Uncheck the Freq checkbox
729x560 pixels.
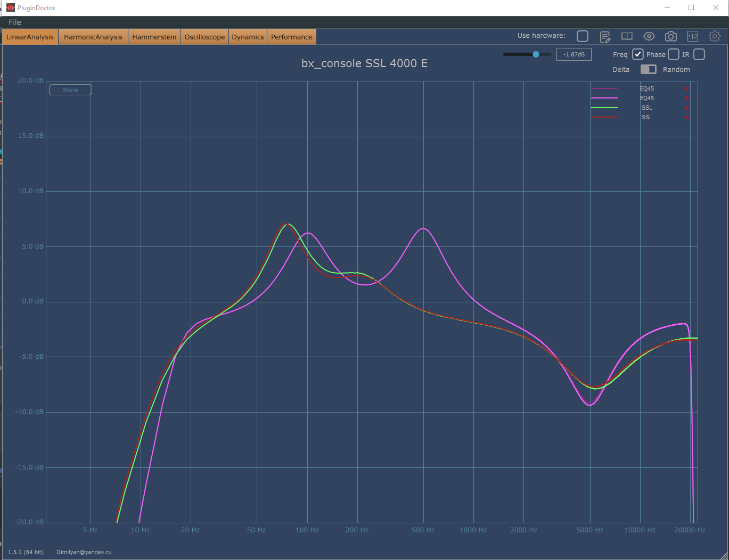point(638,54)
